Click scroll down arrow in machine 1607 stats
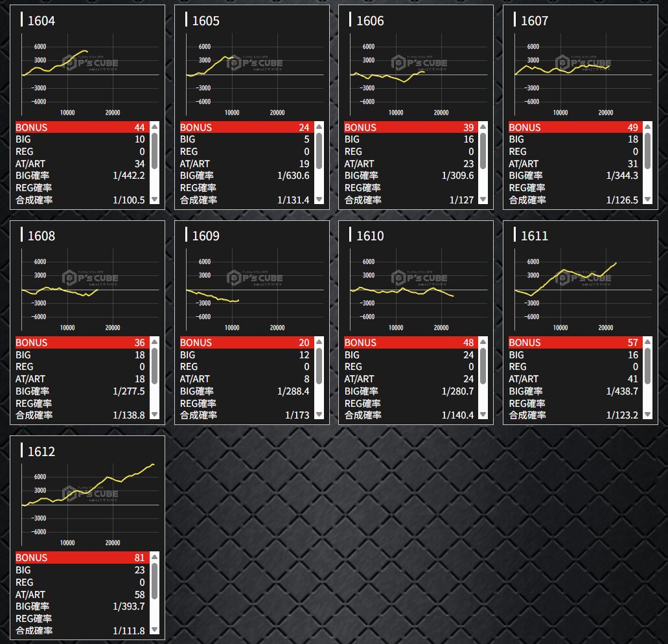 pos(647,200)
